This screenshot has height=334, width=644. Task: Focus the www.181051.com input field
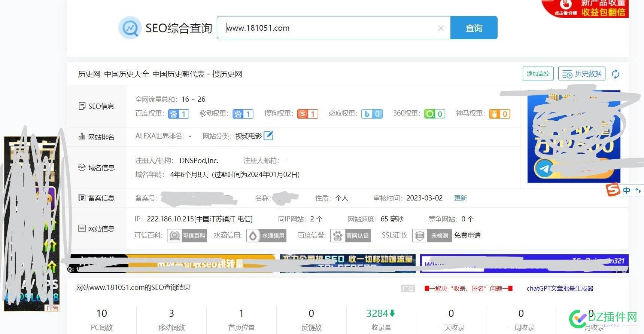point(333,28)
